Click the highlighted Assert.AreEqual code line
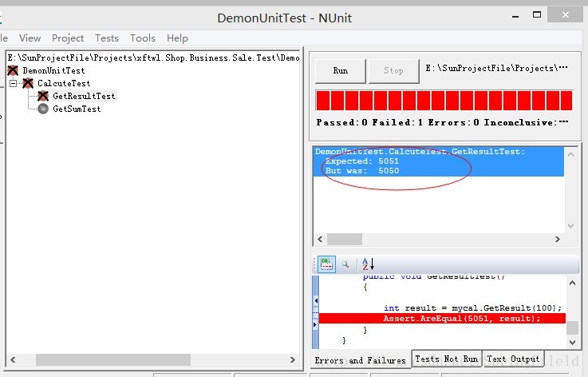Image resolution: width=588 pixels, height=377 pixels. coord(442,319)
